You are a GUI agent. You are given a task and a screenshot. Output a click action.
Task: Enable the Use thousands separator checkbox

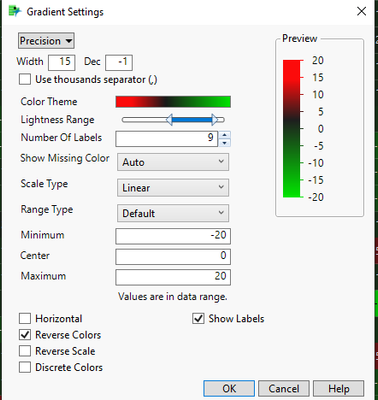pyautogui.click(x=25, y=80)
